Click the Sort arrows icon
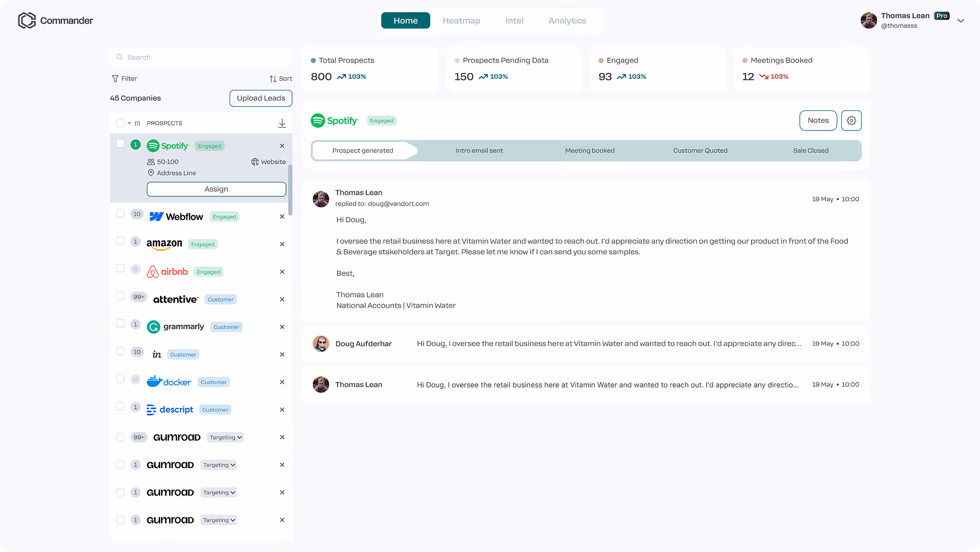Image resolution: width=980 pixels, height=552 pixels. [x=273, y=79]
